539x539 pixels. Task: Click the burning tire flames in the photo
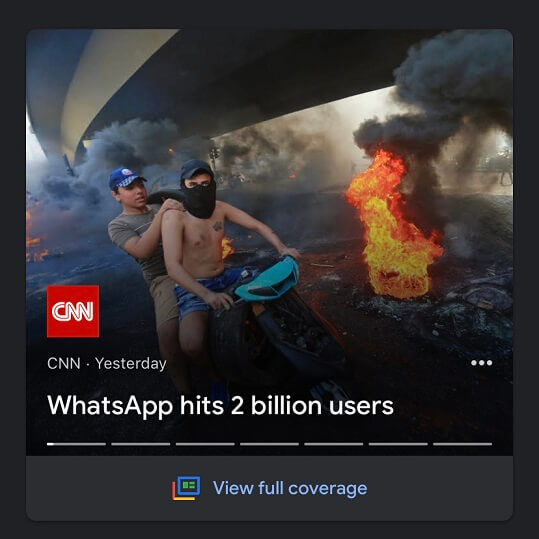(392, 225)
